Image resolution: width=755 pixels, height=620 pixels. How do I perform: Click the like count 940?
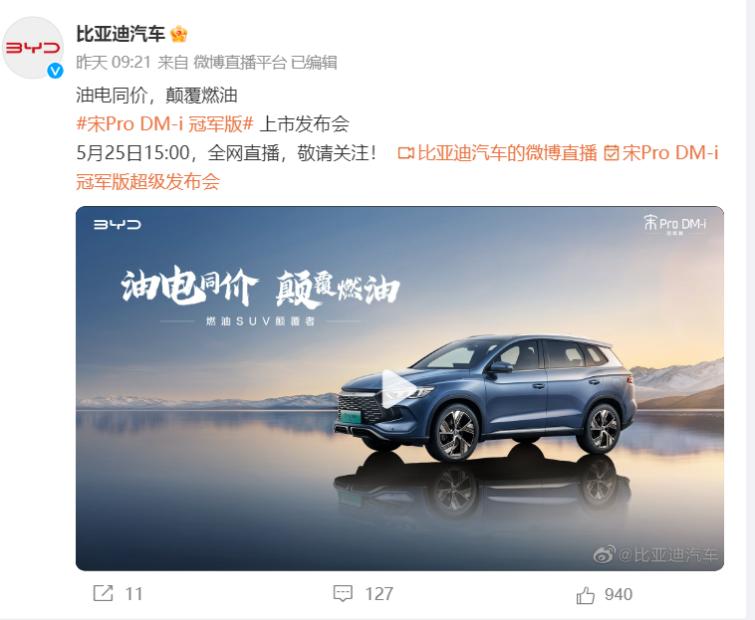click(618, 594)
